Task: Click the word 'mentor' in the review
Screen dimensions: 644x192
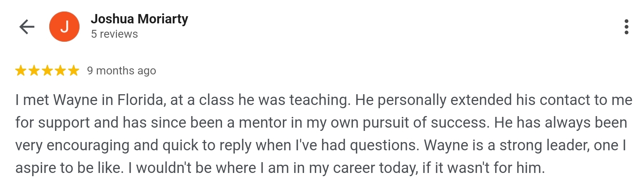Action: (263, 123)
